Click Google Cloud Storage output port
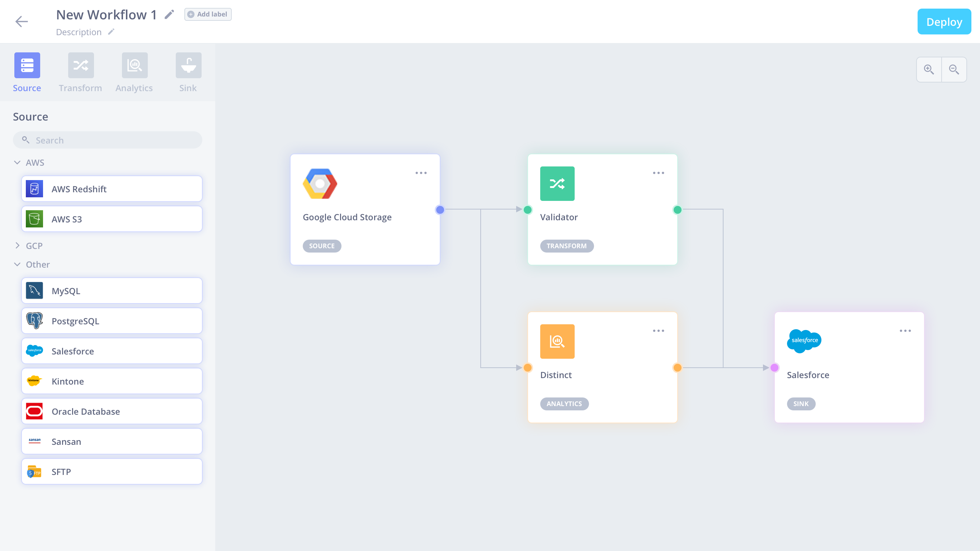This screenshot has height=551, width=980. point(440,209)
